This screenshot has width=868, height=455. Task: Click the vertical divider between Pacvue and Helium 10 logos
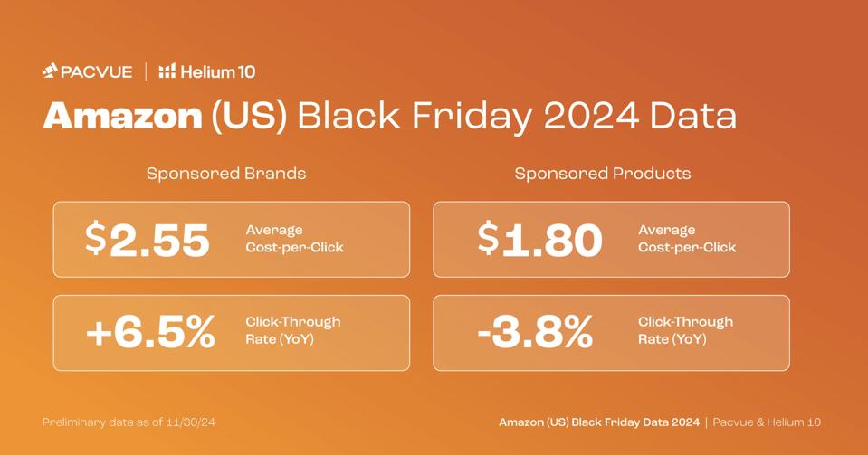tap(146, 71)
